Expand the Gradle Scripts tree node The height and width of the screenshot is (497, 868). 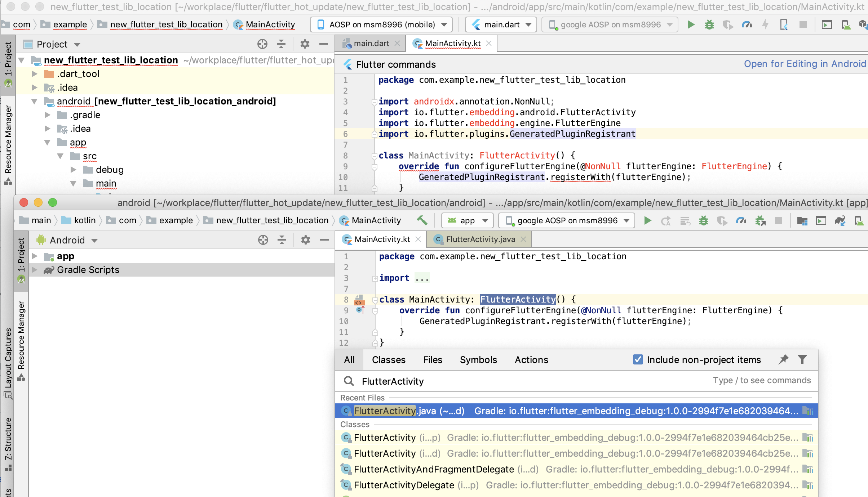(x=35, y=270)
